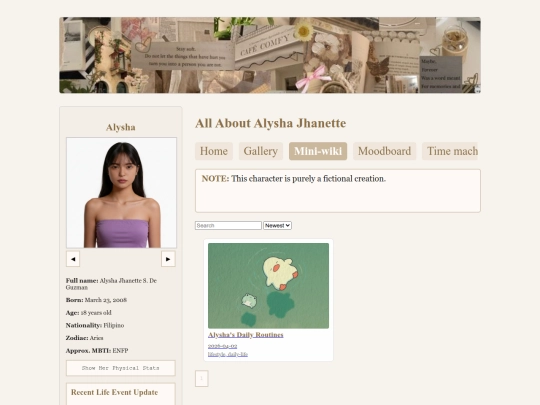This screenshot has width=540, height=405.
Task: Click Alysha's profile portrait photo
Action: click(x=121, y=193)
